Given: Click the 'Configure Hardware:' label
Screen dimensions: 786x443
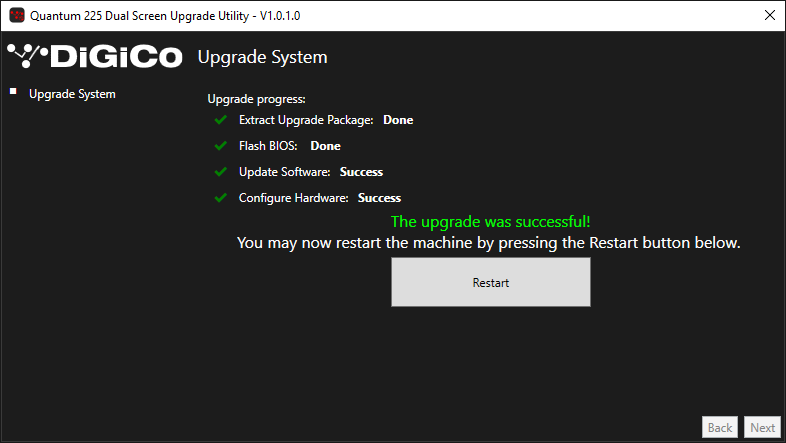Looking at the screenshot, I should coord(293,198).
